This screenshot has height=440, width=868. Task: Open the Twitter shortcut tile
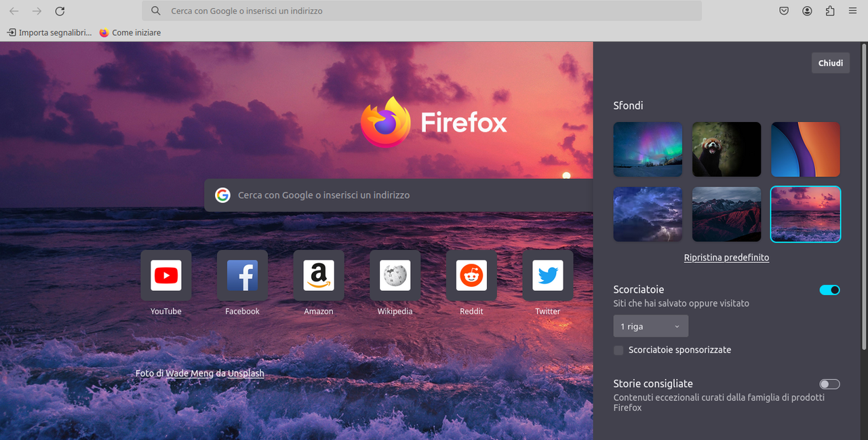tap(547, 283)
